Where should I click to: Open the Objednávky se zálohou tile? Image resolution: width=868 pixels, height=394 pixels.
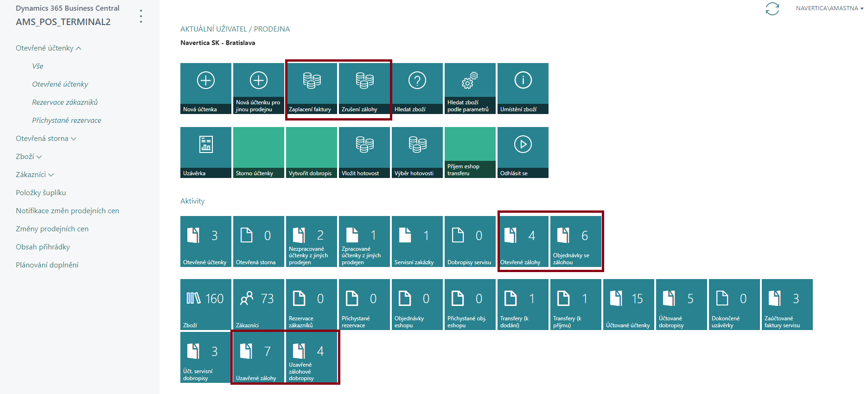576,241
